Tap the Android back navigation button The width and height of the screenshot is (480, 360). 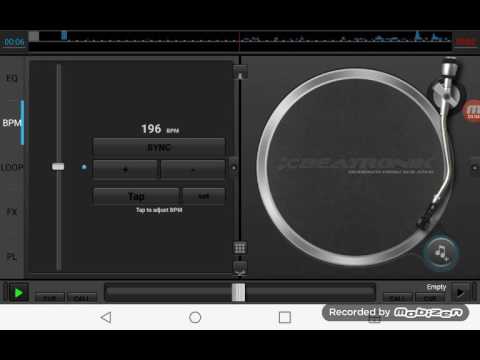[106, 317]
